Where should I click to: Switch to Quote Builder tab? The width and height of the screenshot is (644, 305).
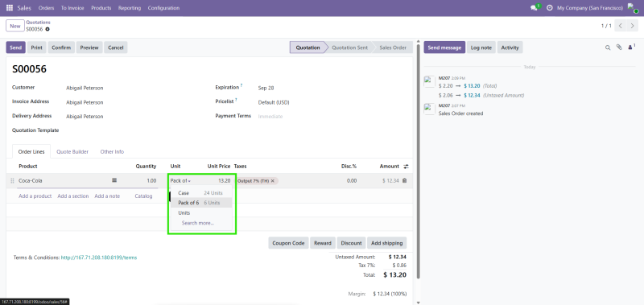[72, 151]
